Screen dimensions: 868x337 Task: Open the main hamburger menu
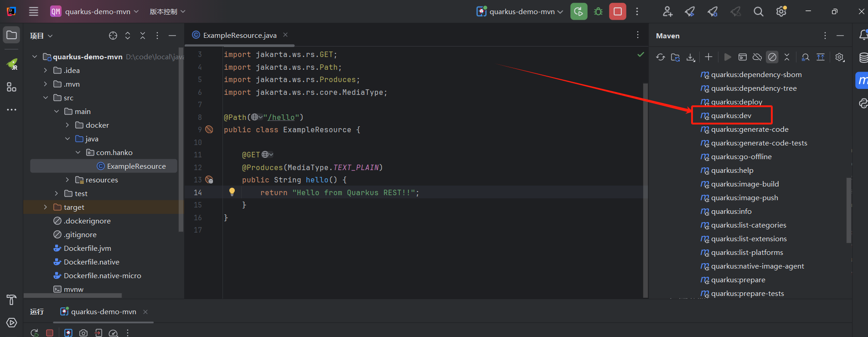(34, 11)
